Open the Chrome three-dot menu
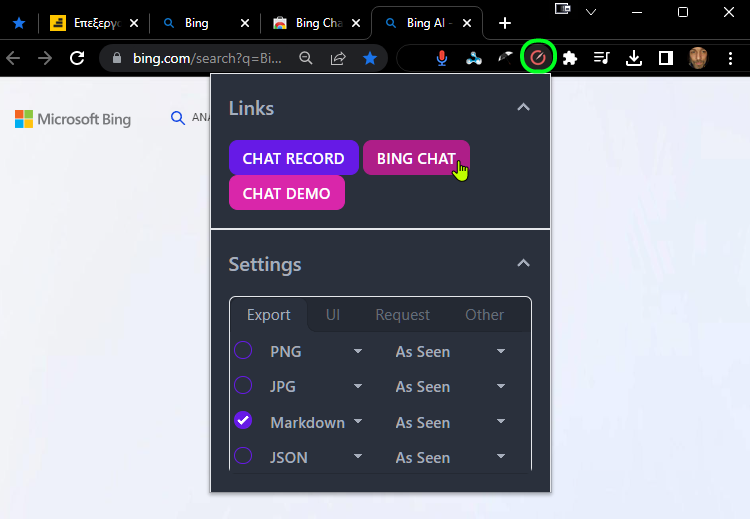The image size is (750, 519). coord(730,58)
